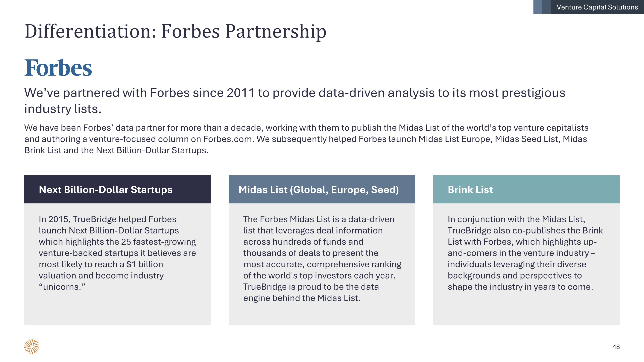
Task: Select the "Venture Capital Solutions" section label
Action: (x=597, y=7)
